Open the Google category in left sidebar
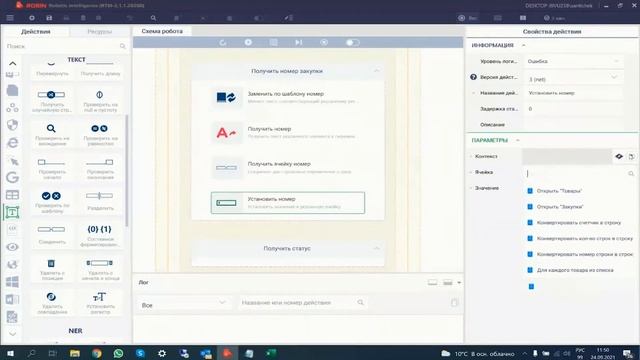The width and height of the screenshot is (640, 360). point(12,178)
